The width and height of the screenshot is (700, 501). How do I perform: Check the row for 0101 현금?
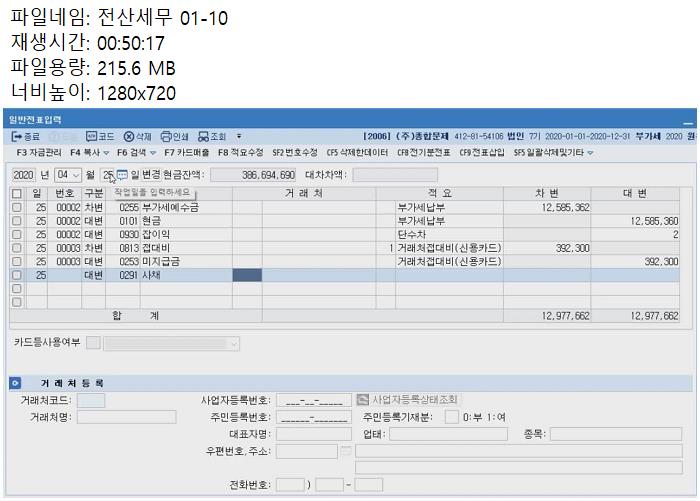17,221
